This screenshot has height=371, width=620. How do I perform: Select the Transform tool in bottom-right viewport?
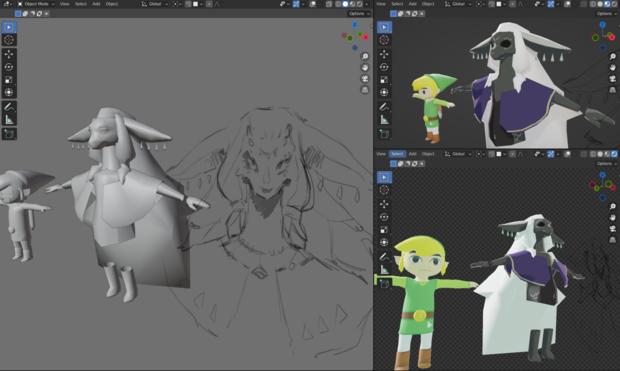click(384, 242)
